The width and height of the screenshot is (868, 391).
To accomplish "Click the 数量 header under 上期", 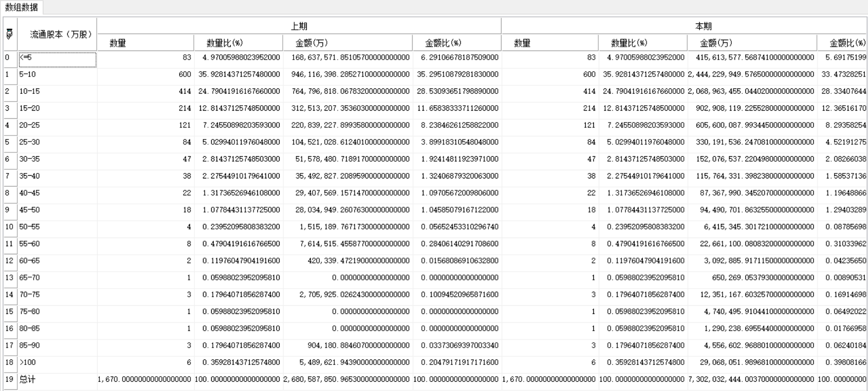I will click(x=118, y=43).
